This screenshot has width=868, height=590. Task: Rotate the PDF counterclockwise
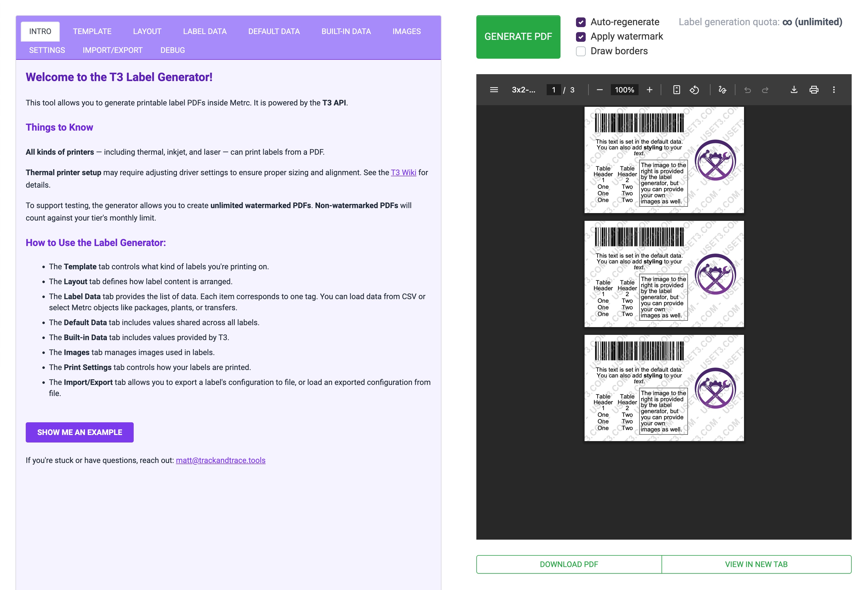pyautogui.click(x=694, y=90)
